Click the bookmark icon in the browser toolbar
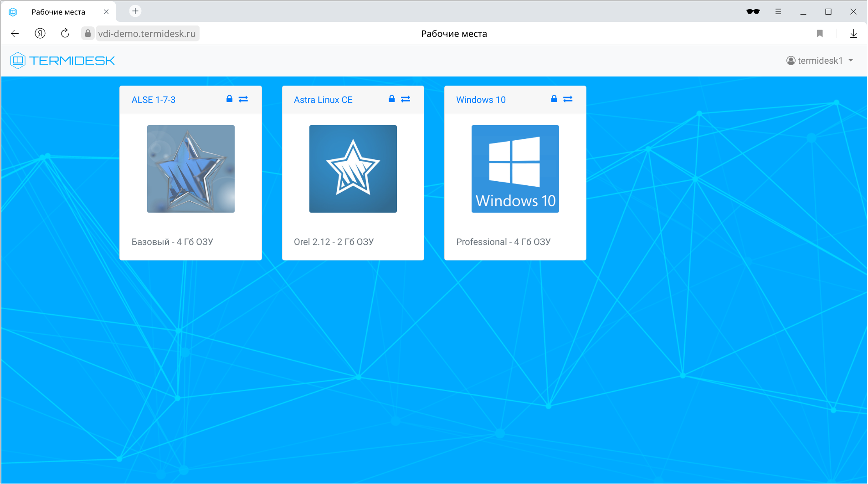868x484 pixels. (820, 33)
